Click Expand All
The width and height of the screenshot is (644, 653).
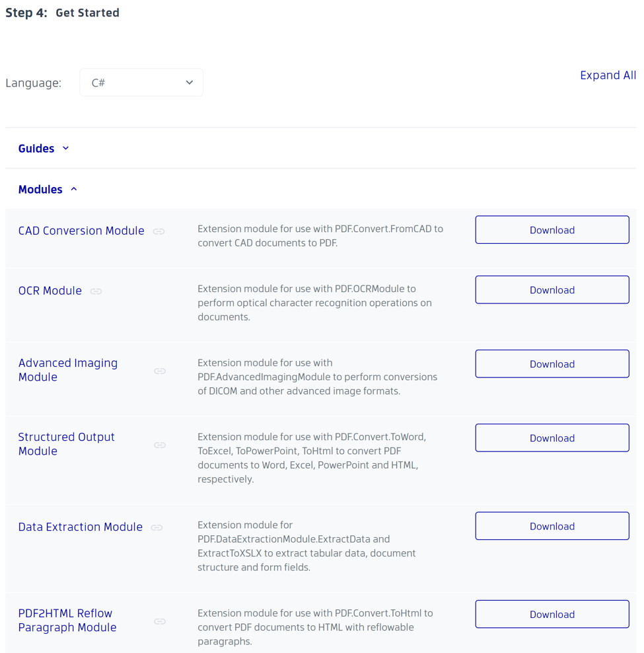[608, 75]
